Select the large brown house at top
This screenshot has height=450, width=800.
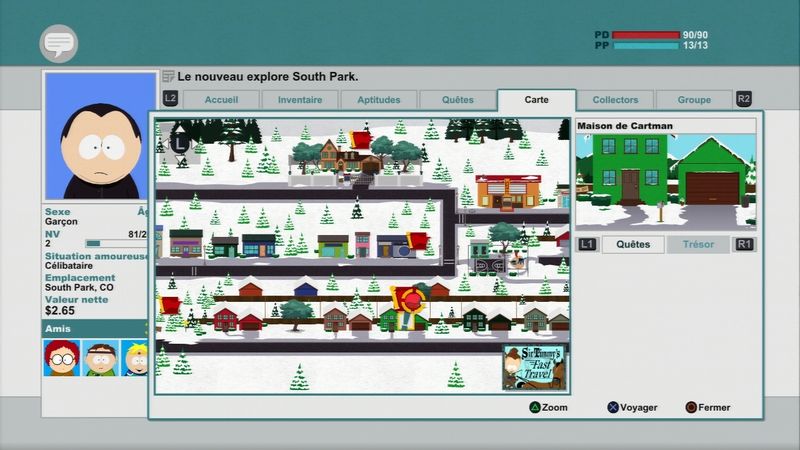pos(349,156)
